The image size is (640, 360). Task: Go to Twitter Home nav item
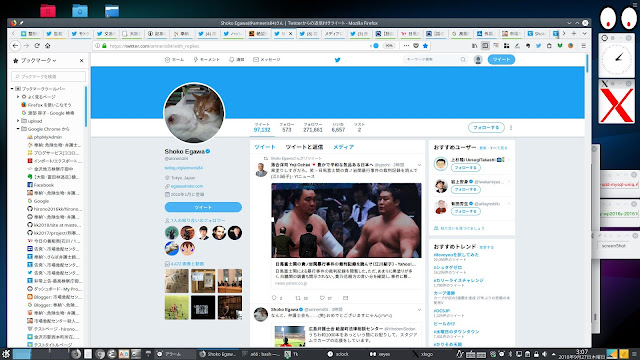(174, 60)
